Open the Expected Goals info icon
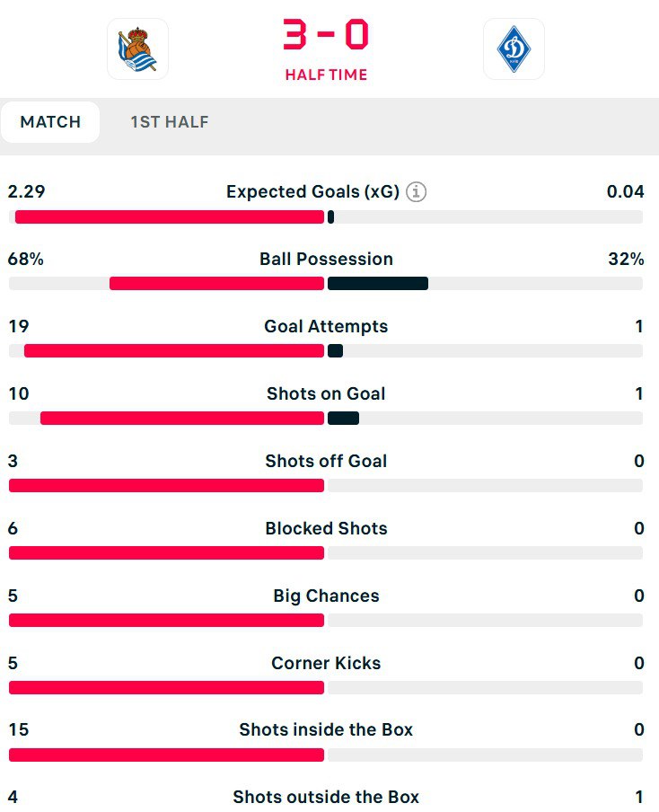This screenshot has width=659, height=812. tap(416, 191)
